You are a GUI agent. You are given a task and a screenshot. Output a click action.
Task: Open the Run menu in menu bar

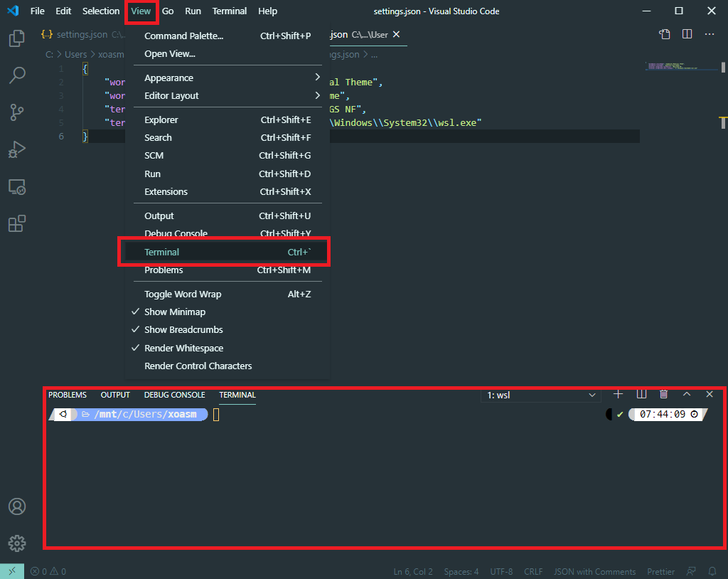[x=193, y=11]
